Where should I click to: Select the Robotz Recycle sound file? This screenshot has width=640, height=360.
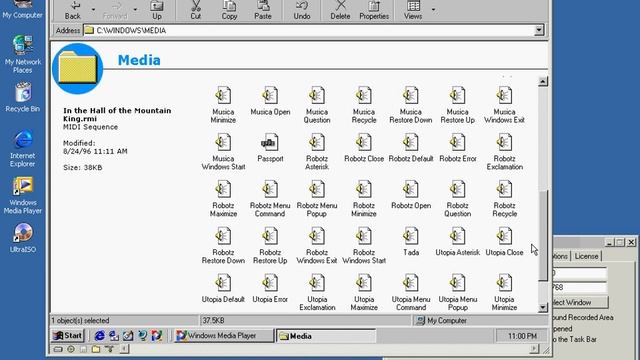[504, 199]
